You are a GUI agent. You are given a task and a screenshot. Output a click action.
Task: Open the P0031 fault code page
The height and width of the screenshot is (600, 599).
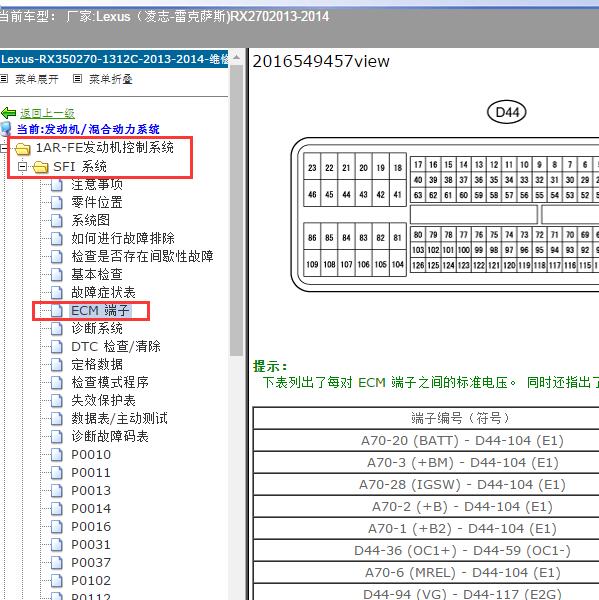91,545
